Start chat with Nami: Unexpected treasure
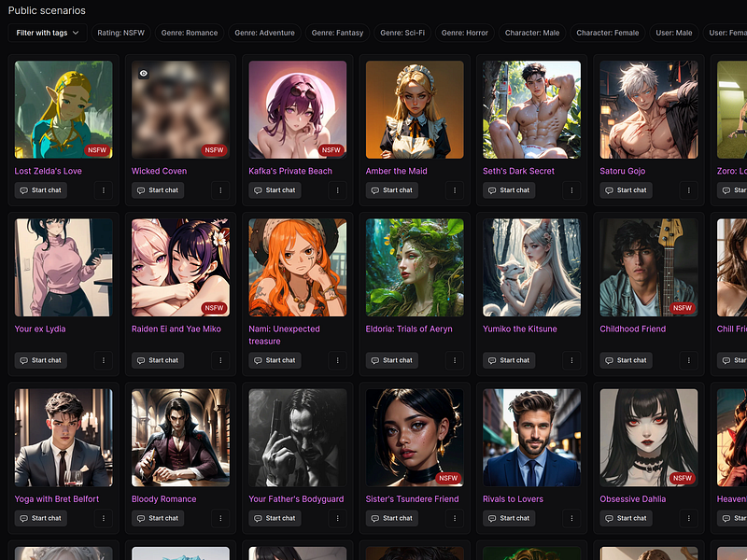 [275, 360]
